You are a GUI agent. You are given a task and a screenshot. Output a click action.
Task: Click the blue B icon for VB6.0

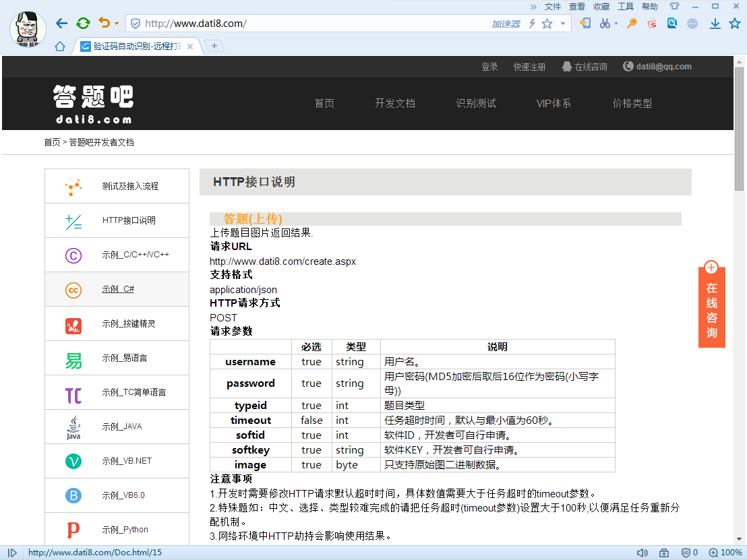click(x=73, y=495)
